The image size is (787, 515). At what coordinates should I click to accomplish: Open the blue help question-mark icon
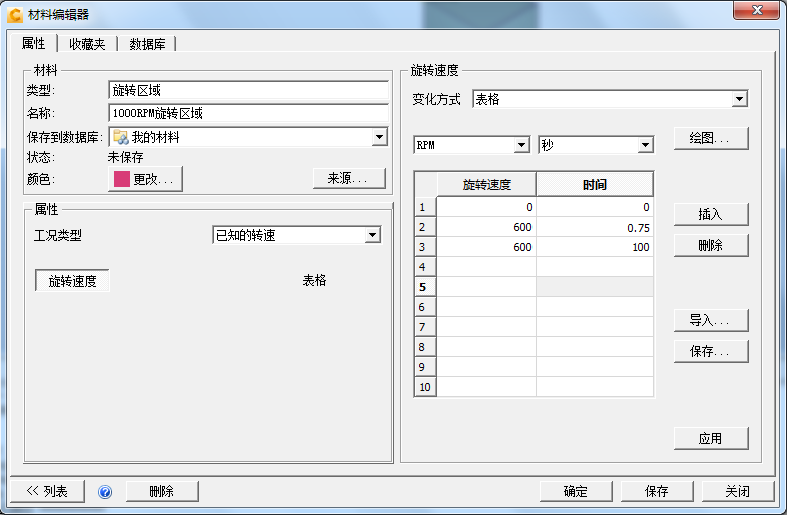(x=105, y=491)
